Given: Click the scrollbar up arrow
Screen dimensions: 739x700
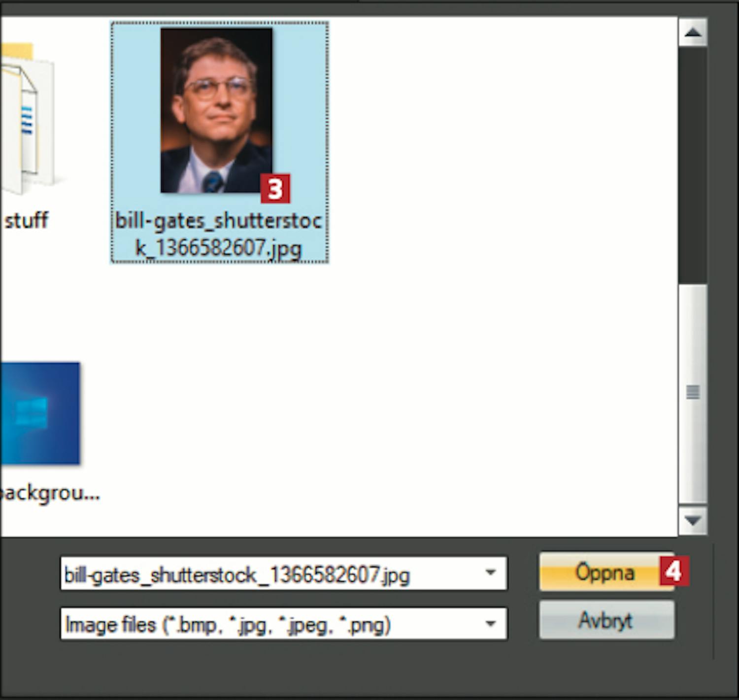Looking at the screenshot, I should [x=693, y=33].
